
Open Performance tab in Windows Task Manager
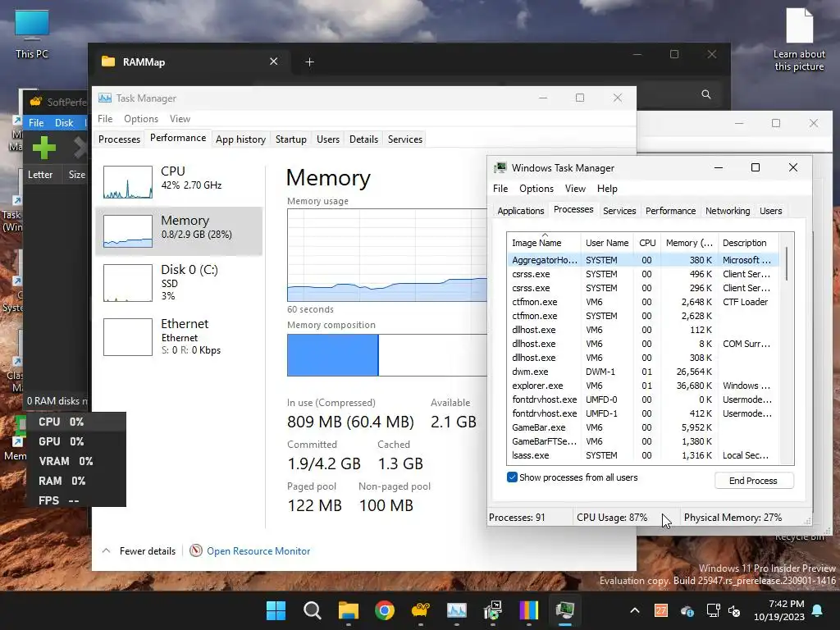(670, 211)
